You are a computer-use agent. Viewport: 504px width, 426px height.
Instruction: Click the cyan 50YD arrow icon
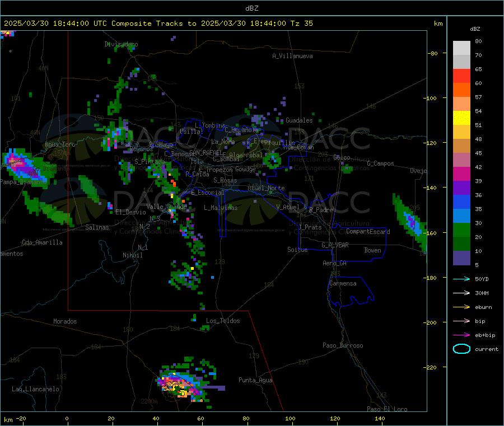click(461, 279)
